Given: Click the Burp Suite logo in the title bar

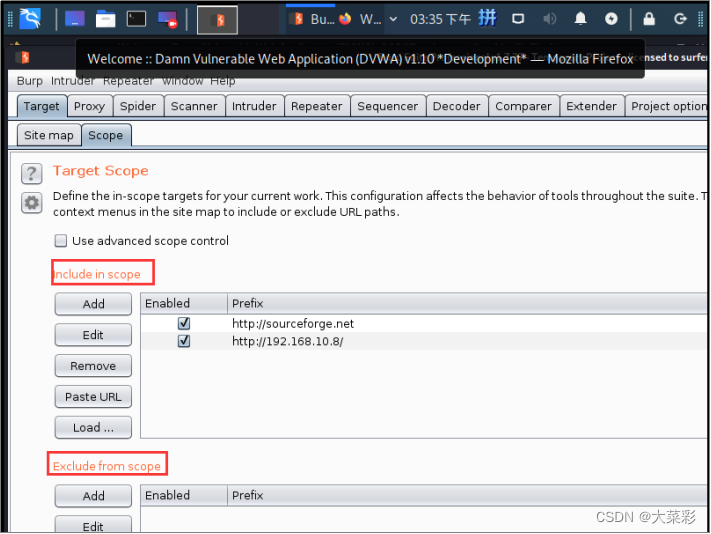Looking at the screenshot, I should [x=24, y=57].
